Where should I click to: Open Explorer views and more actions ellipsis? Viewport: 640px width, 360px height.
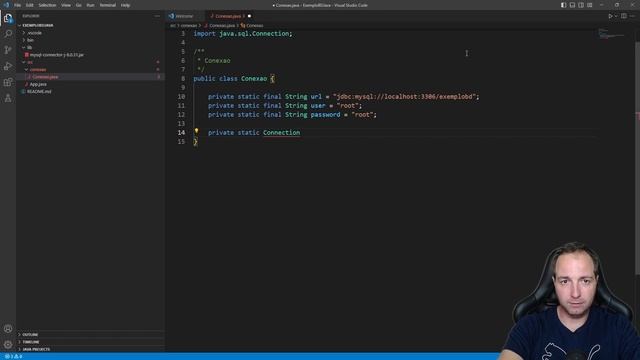[157, 16]
